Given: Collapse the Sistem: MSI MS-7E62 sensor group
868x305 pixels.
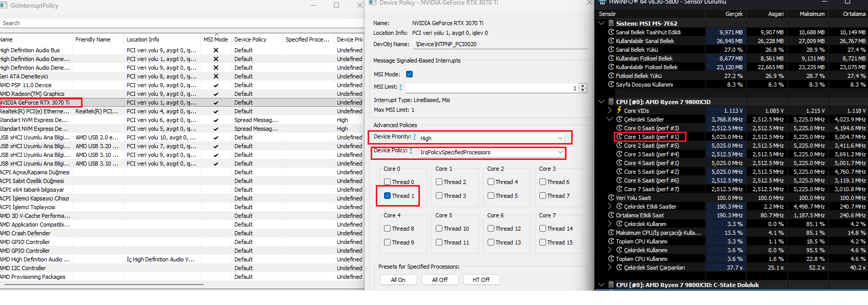Looking at the screenshot, I should pyautogui.click(x=601, y=24).
